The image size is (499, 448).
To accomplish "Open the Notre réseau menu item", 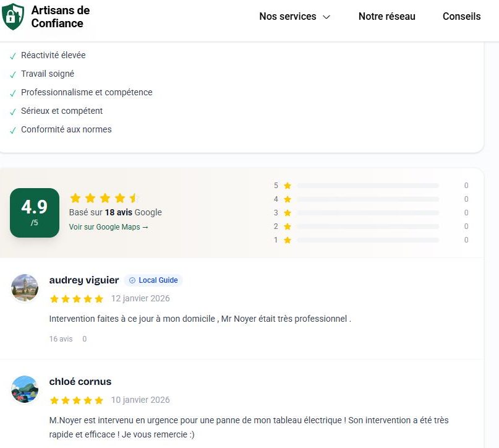I will (x=386, y=17).
